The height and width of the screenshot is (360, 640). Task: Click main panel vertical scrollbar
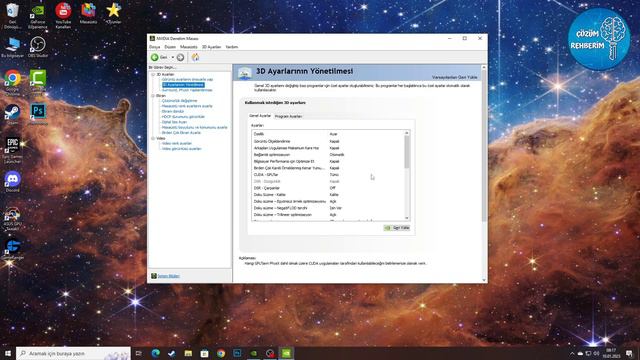click(x=484, y=145)
